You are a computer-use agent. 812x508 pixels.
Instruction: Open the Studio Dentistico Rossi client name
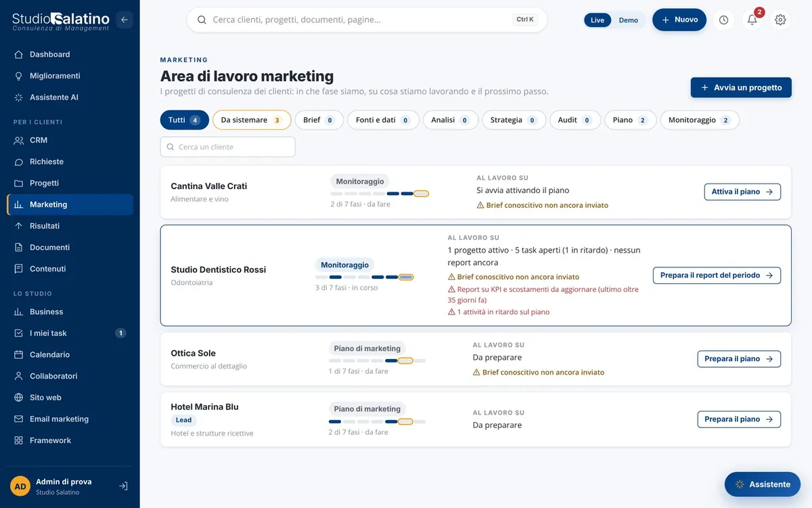tap(219, 270)
